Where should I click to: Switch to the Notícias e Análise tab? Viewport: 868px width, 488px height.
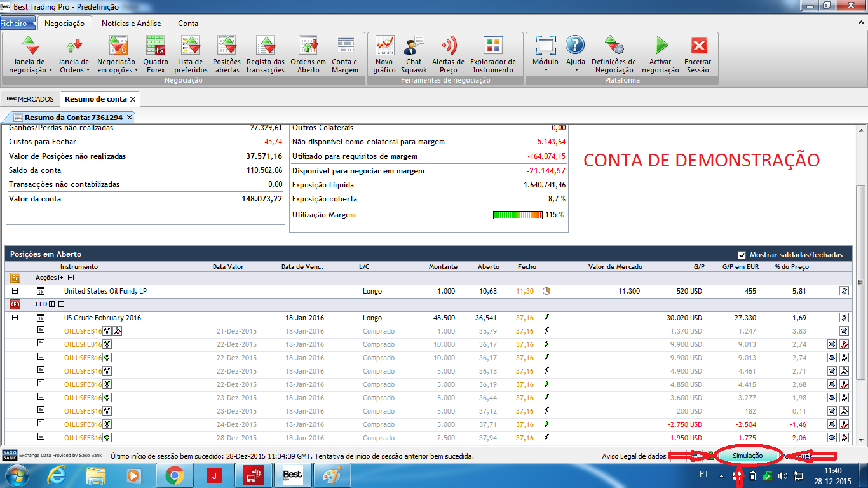point(131,24)
